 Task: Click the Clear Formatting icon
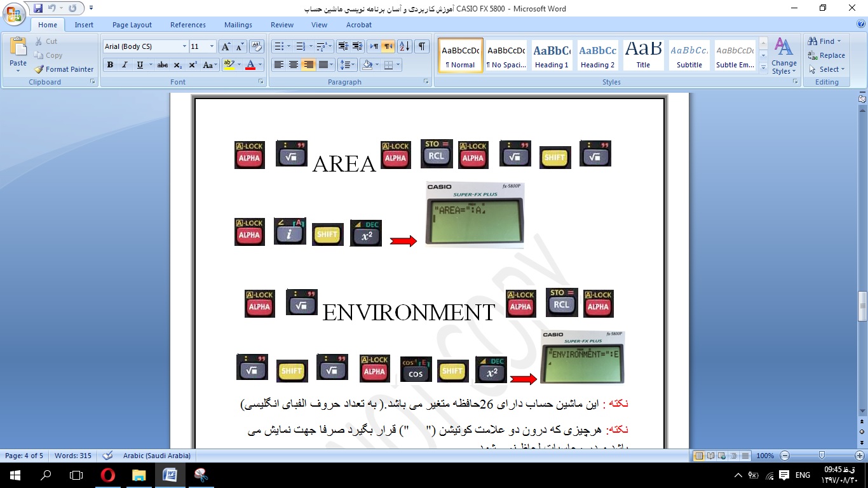(257, 46)
